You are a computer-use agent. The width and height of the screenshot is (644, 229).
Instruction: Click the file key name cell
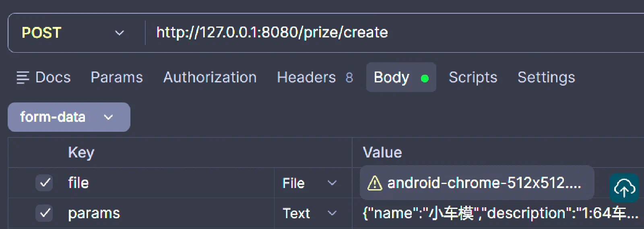point(169,183)
